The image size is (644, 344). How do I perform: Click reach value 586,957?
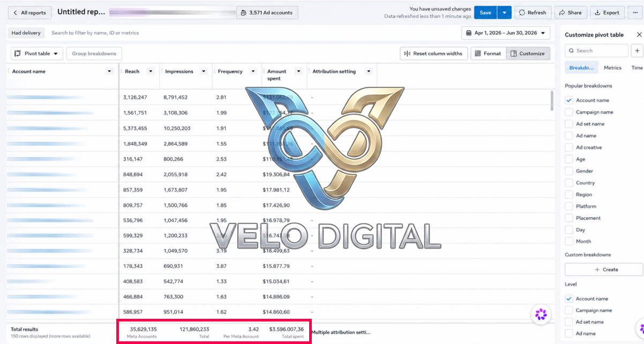coord(132,312)
